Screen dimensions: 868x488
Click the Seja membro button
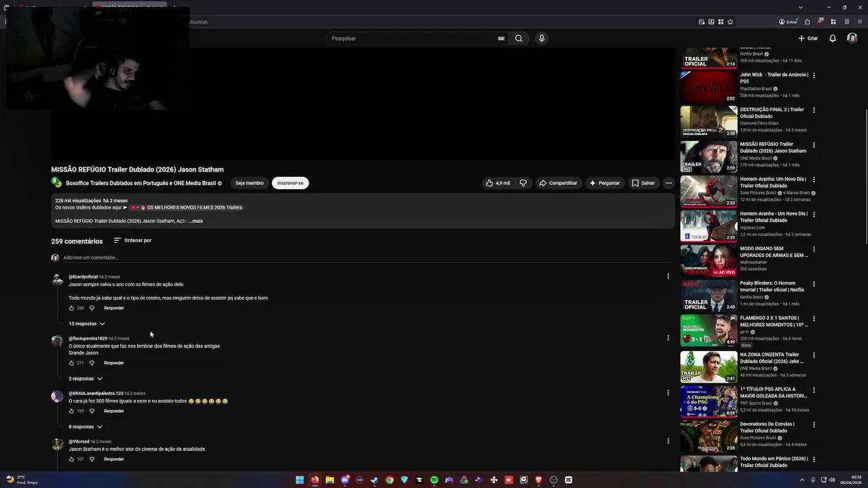(250, 183)
